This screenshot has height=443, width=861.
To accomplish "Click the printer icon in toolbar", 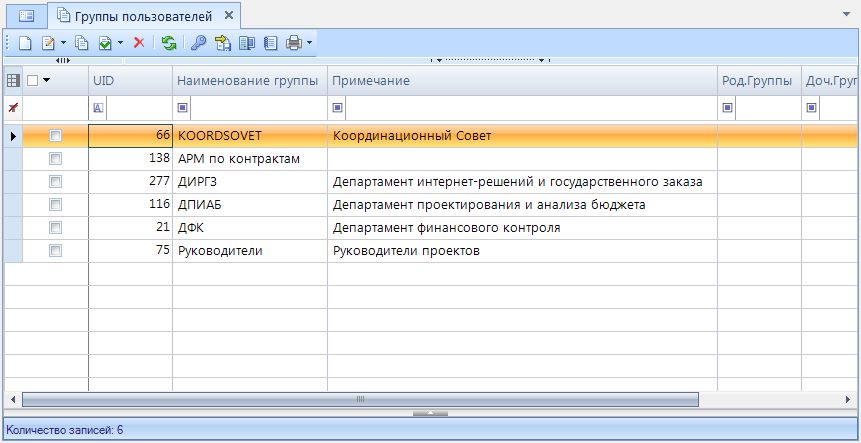I will [294, 43].
